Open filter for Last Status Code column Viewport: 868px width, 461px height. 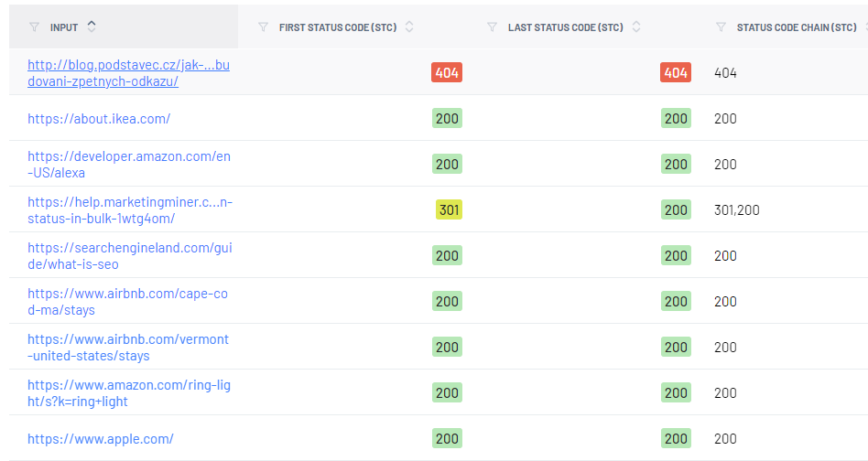click(492, 27)
